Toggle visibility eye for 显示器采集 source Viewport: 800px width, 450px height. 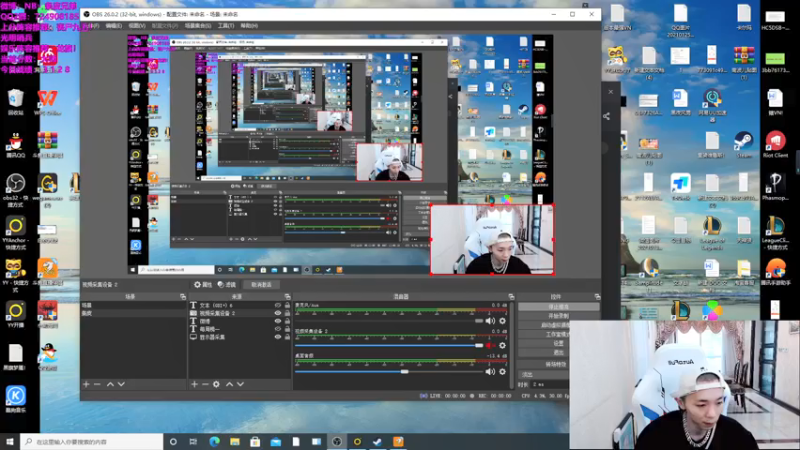point(278,337)
